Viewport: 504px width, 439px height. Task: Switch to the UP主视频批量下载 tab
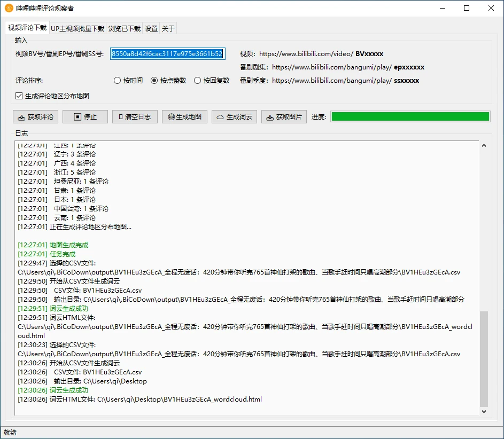77,29
